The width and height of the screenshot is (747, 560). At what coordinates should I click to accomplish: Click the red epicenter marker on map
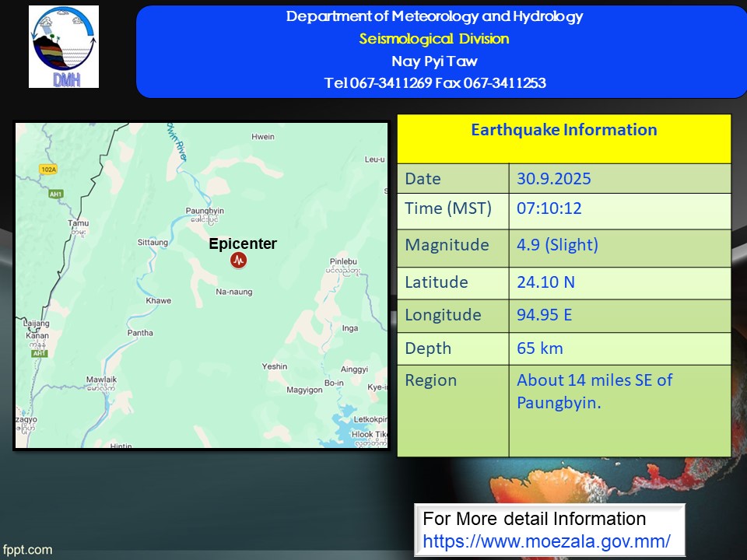coord(239,261)
